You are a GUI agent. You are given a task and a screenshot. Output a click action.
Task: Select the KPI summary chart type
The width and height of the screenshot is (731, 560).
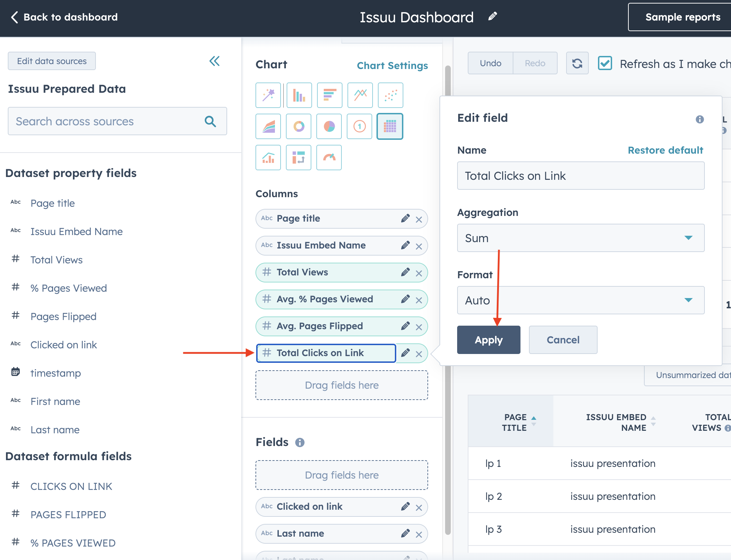point(360,126)
